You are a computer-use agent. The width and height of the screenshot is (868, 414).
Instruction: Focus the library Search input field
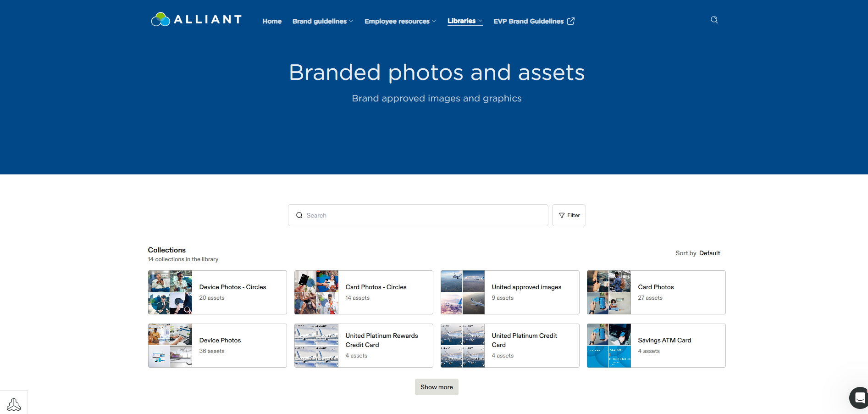coord(418,215)
